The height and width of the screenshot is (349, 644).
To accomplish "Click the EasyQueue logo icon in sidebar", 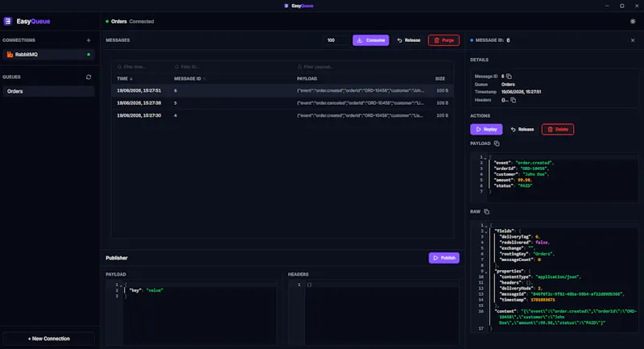I will point(8,22).
